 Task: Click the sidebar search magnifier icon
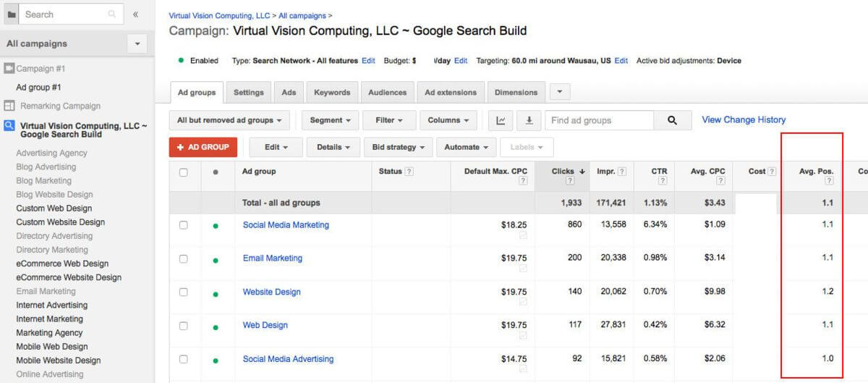pyautogui.click(x=112, y=14)
